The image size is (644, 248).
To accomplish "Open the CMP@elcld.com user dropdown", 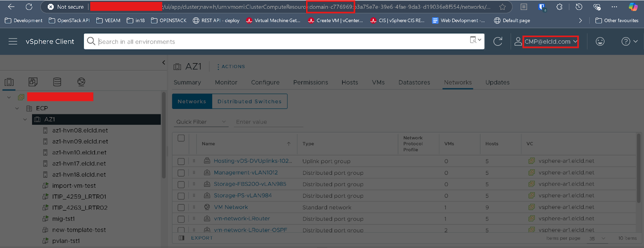I will click(x=551, y=41).
